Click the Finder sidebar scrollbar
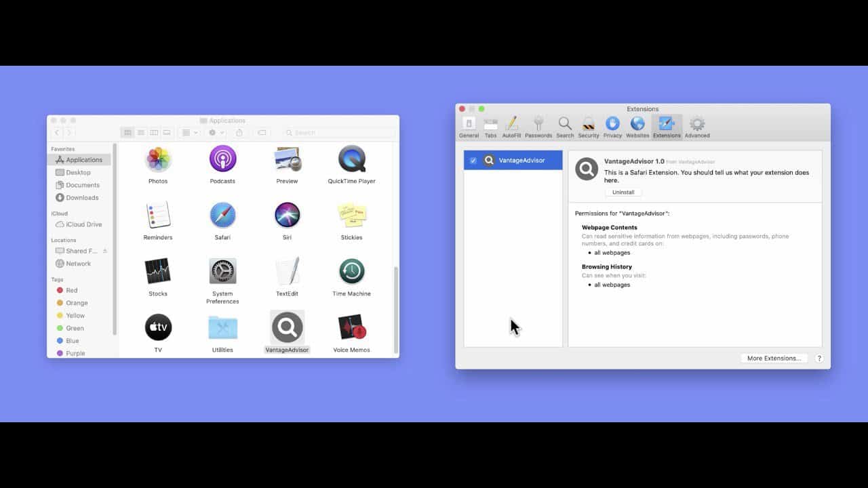Image resolution: width=868 pixels, height=488 pixels. pyautogui.click(x=115, y=239)
